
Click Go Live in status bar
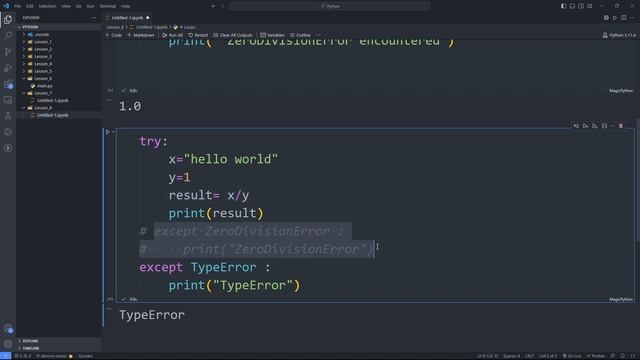point(572,356)
